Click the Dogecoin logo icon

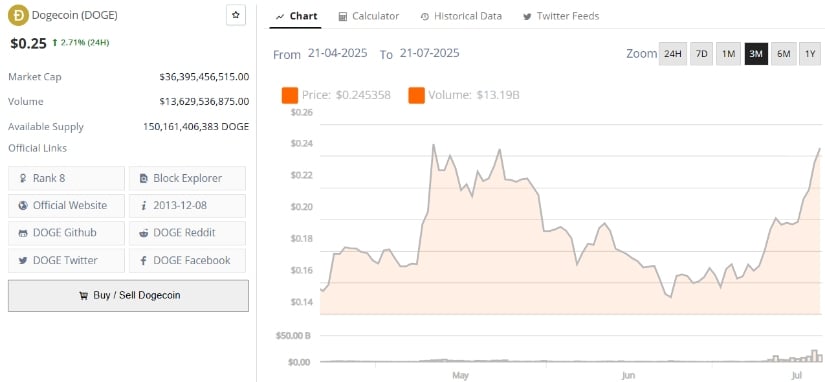(x=18, y=15)
